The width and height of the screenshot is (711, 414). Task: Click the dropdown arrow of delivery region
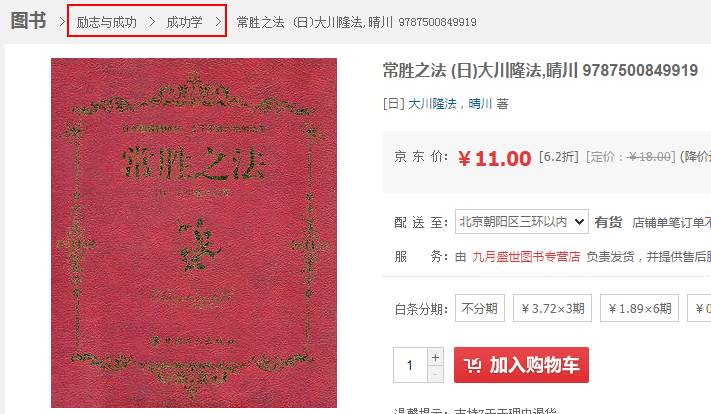(579, 222)
